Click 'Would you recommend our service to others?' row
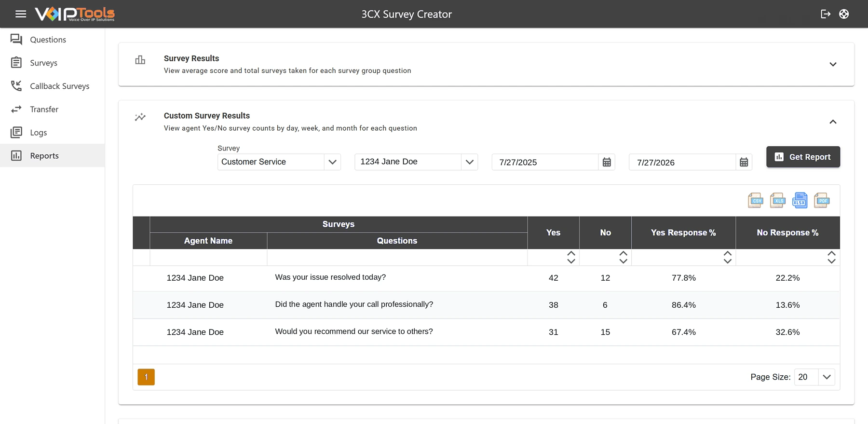868x424 pixels. click(486, 332)
